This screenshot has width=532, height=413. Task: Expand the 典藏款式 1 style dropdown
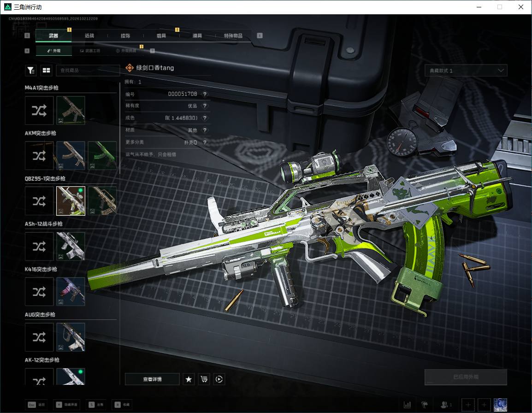[466, 71]
